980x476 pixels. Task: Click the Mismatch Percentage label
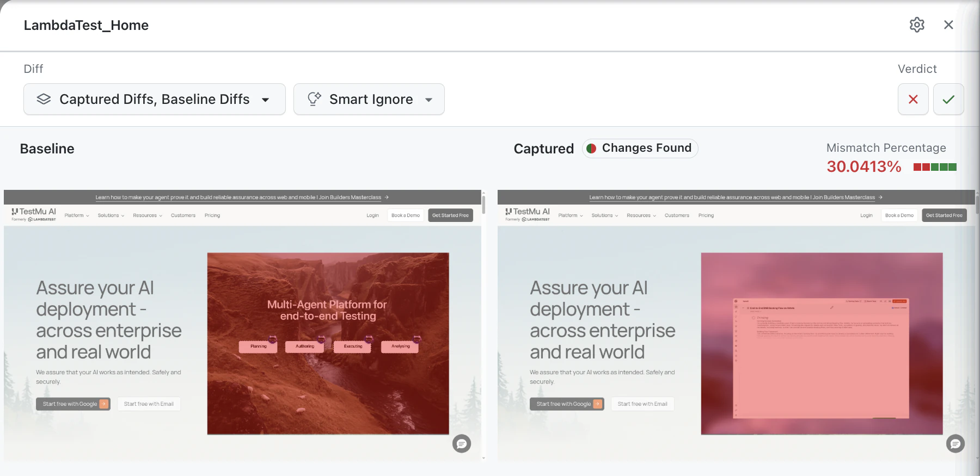point(886,148)
